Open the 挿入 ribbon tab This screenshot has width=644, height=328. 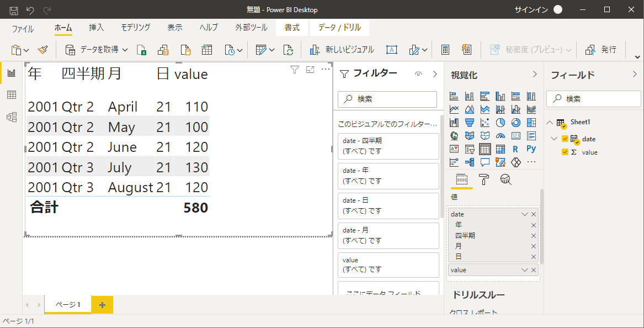97,28
